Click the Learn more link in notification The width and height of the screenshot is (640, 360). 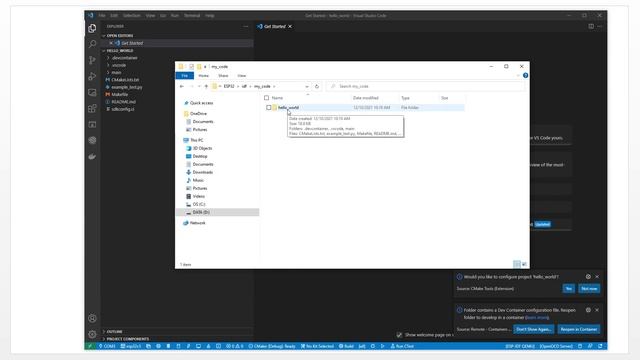click(537, 318)
